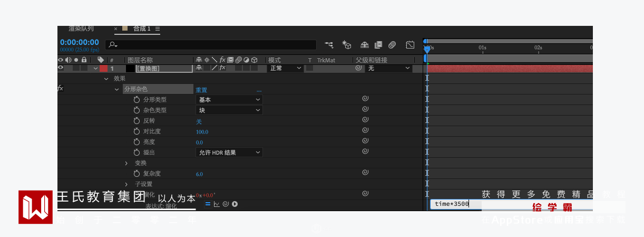
Task: Toggle hide shy layers icon
Action: 364,45
